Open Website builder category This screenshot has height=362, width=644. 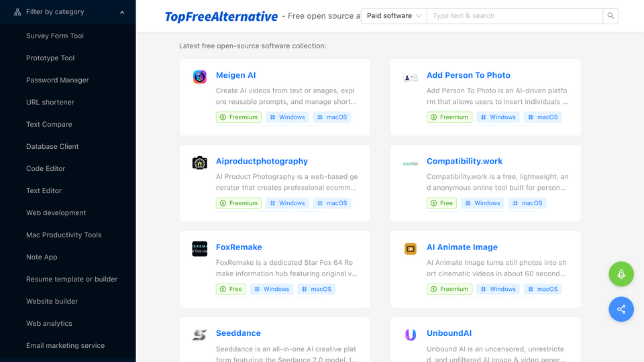coord(52,301)
